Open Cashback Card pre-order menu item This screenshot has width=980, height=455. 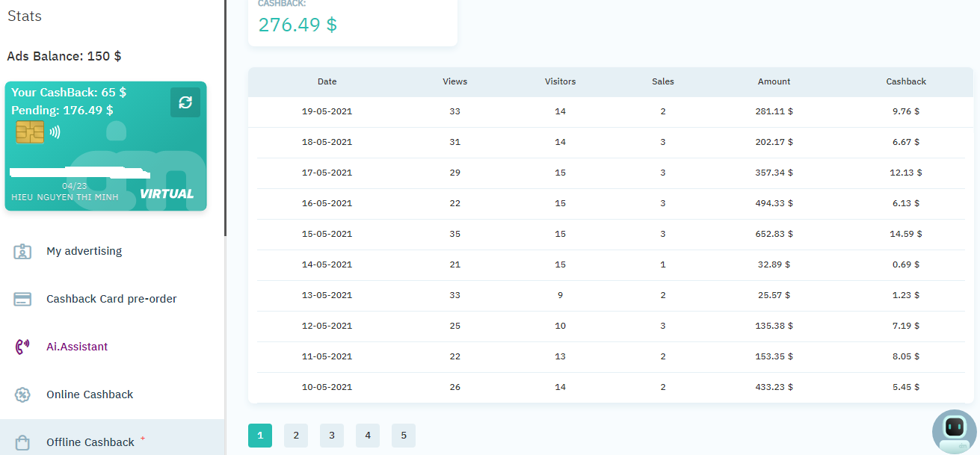[x=112, y=299]
